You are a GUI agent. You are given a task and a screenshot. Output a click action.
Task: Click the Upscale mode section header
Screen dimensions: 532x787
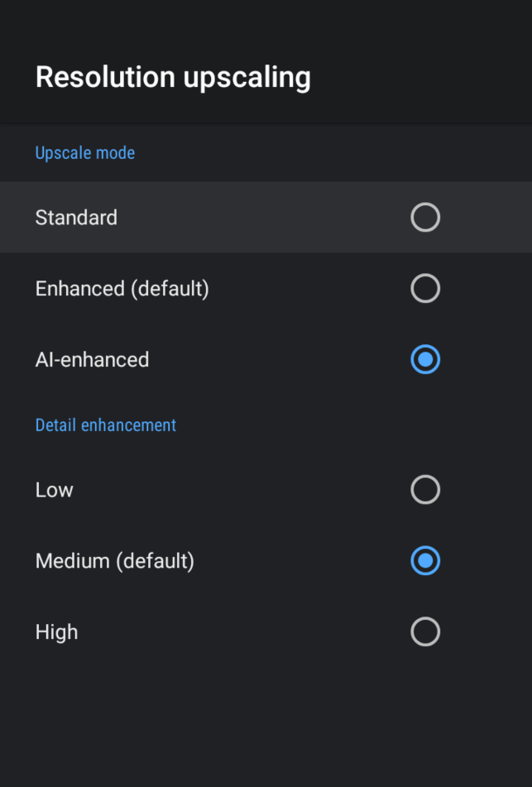click(x=84, y=153)
